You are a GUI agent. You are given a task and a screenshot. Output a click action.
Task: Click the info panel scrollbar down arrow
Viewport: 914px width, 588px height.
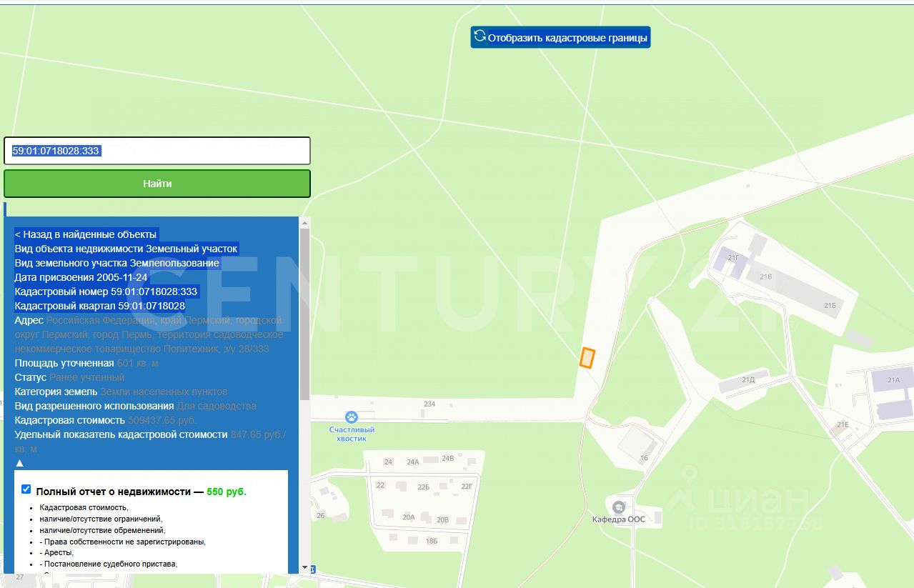(x=305, y=567)
